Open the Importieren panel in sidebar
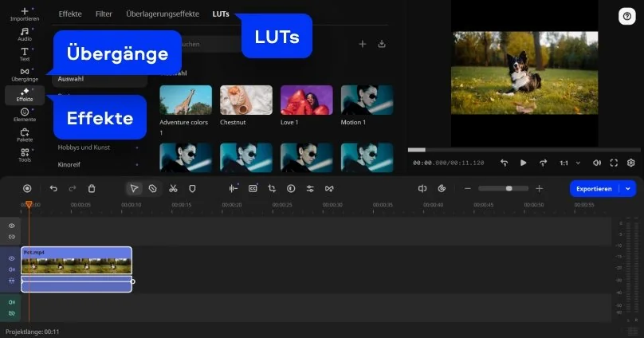 25,14
